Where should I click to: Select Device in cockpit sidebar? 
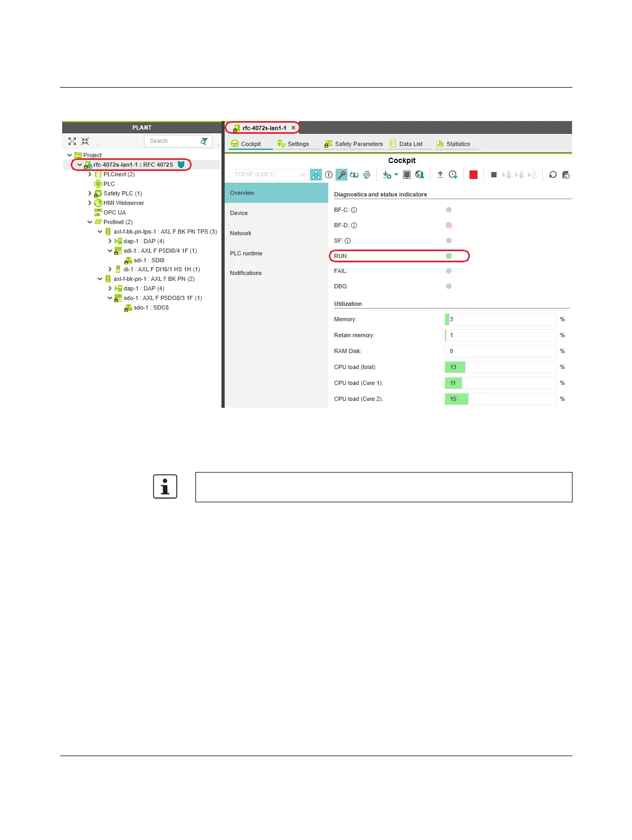point(276,213)
